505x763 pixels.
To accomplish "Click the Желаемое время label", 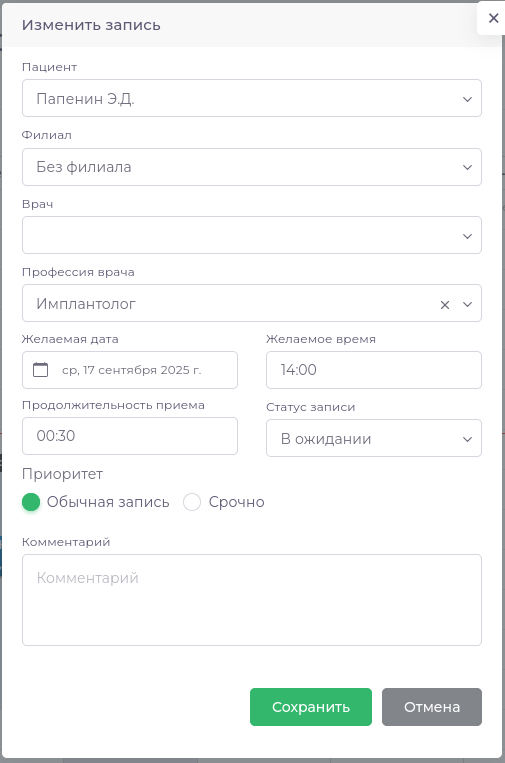I will tap(321, 339).
